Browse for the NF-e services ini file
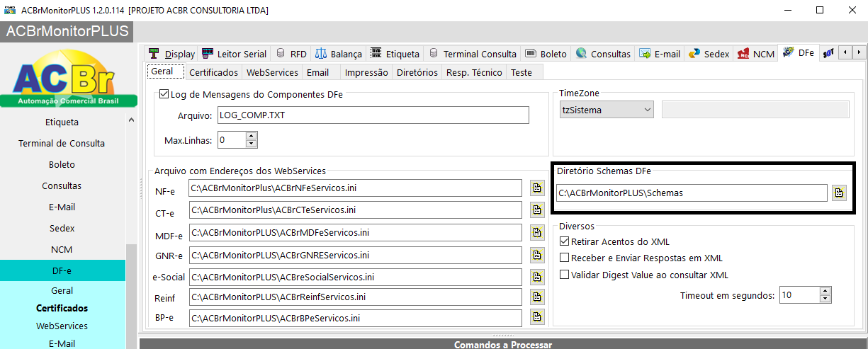Viewport: 868px width, 349px height. [537, 188]
